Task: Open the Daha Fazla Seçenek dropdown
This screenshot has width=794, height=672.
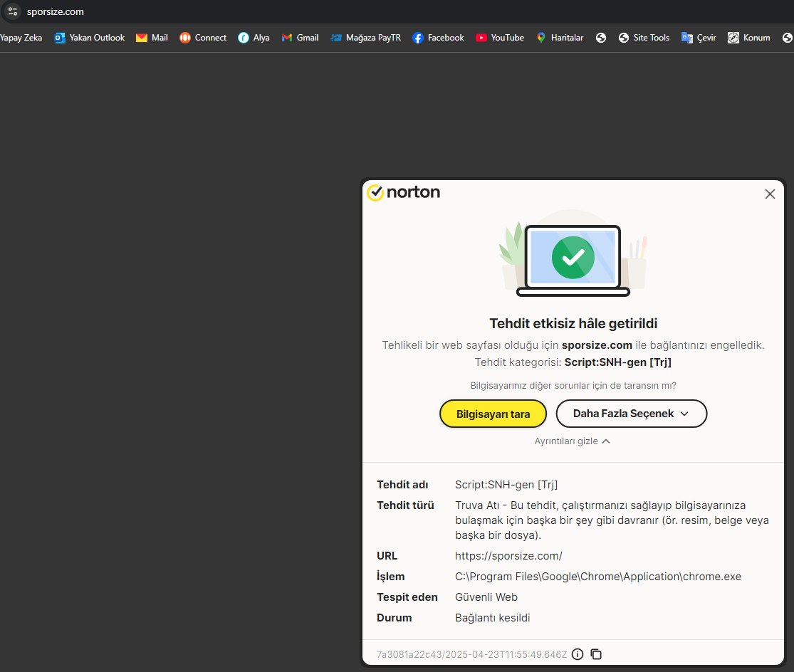Action: pyautogui.click(x=631, y=414)
